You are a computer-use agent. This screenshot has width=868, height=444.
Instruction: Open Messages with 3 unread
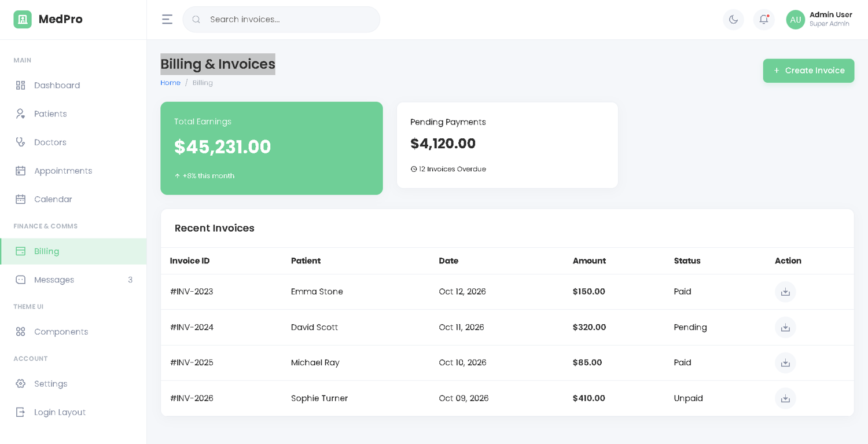[x=54, y=280]
